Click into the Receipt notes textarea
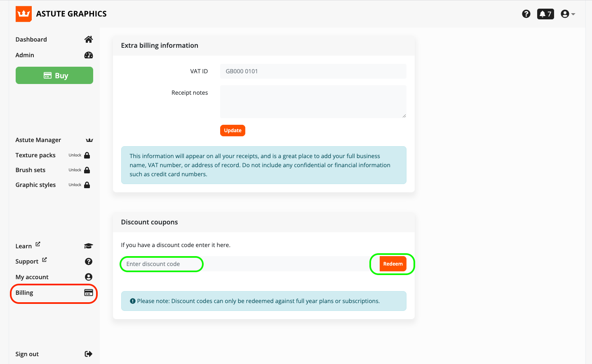This screenshot has width=592, height=364. point(313,101)
